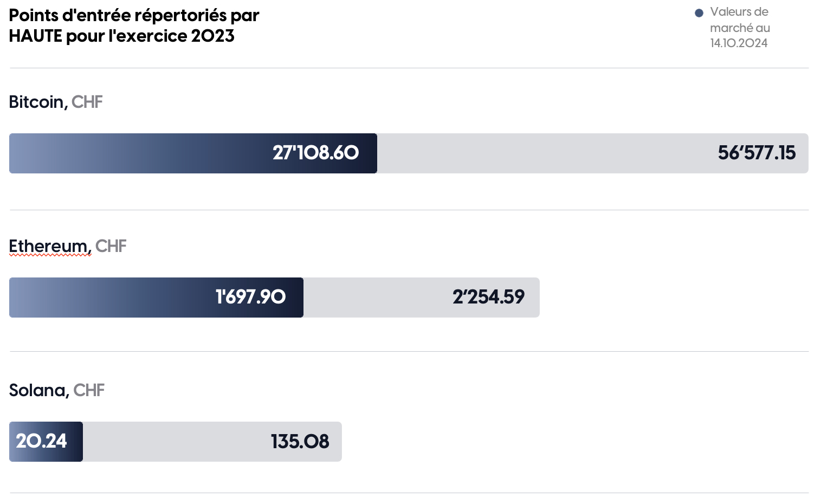Click the "Valeurs de marché" legend label
827x504 pixels.
tap(739, 20)
